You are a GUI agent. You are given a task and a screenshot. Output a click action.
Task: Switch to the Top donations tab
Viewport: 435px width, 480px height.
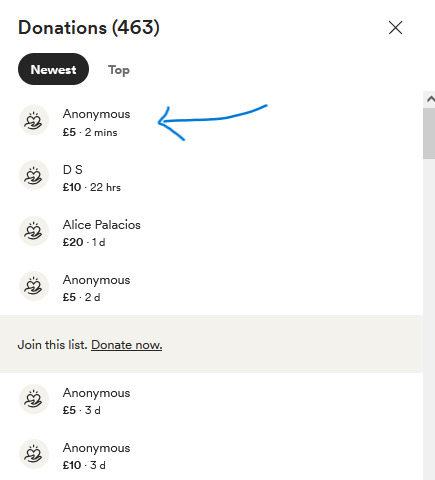(x=119, y=70)
